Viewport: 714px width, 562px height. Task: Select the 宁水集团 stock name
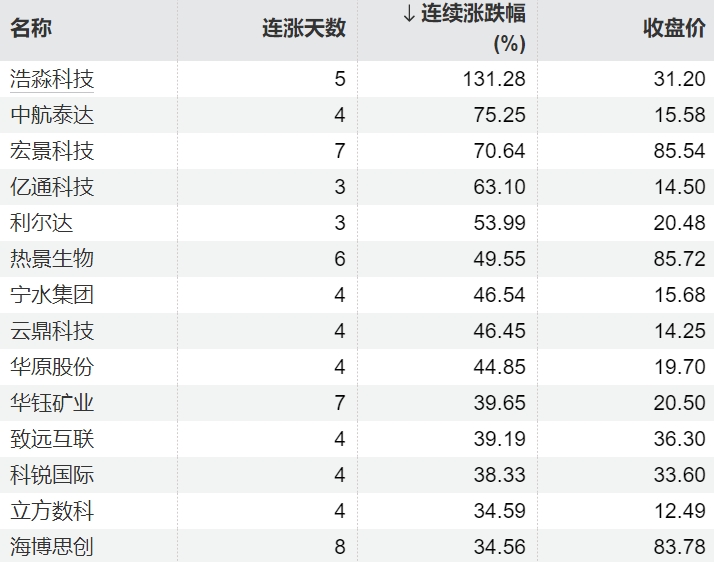[52, 295]
